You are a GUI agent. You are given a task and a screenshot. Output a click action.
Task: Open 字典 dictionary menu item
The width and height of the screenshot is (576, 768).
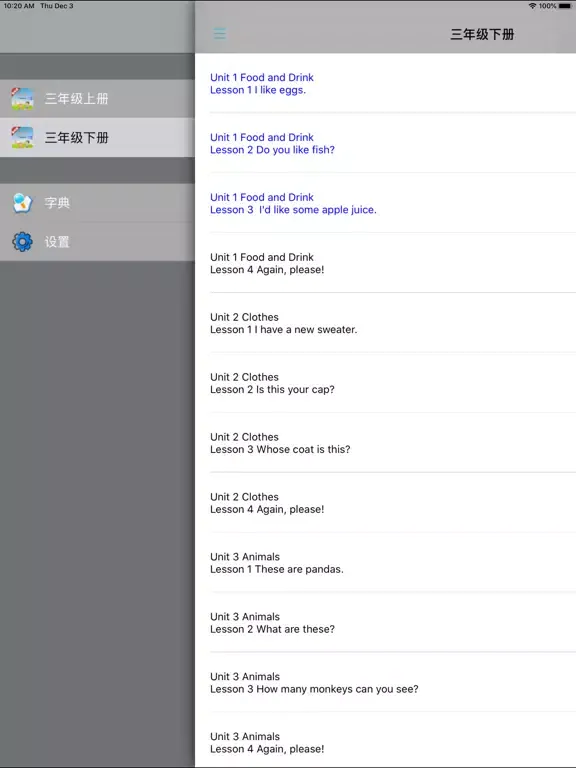click(x=97, y=203)
